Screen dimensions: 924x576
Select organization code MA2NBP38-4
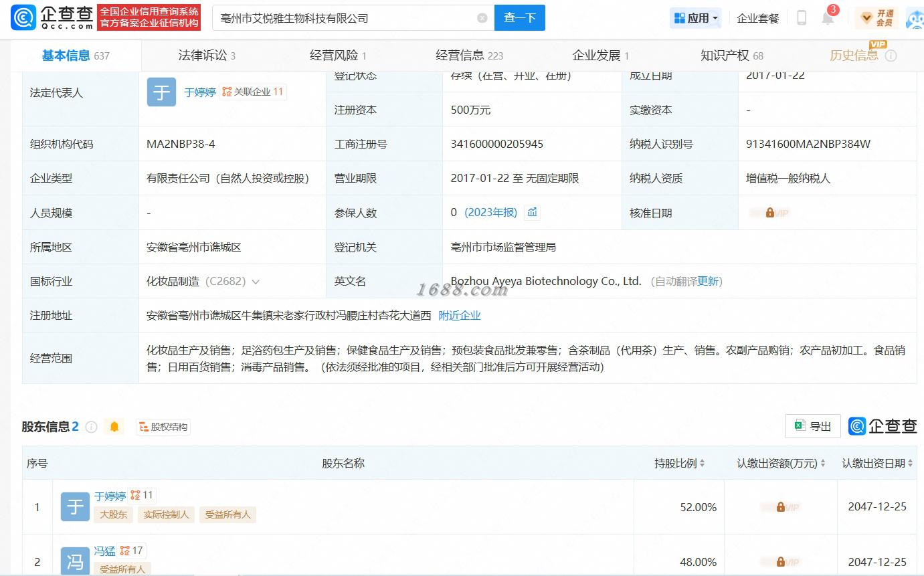(x=181, y=144)
